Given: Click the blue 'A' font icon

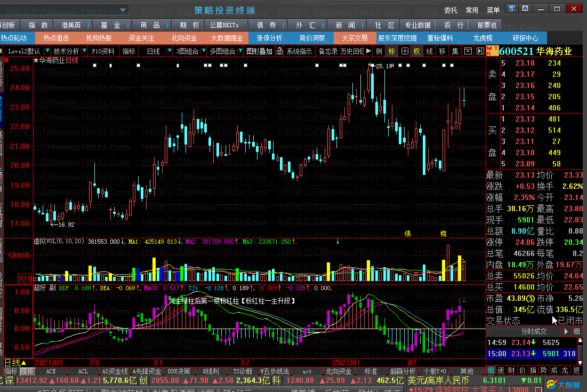Looking at the screenshot, I should [x=525, y=9].
